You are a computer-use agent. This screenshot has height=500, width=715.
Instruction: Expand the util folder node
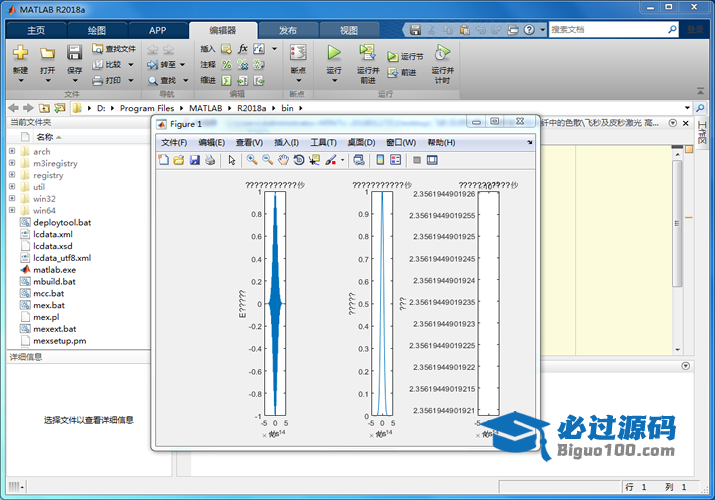[x=12, y=186]
